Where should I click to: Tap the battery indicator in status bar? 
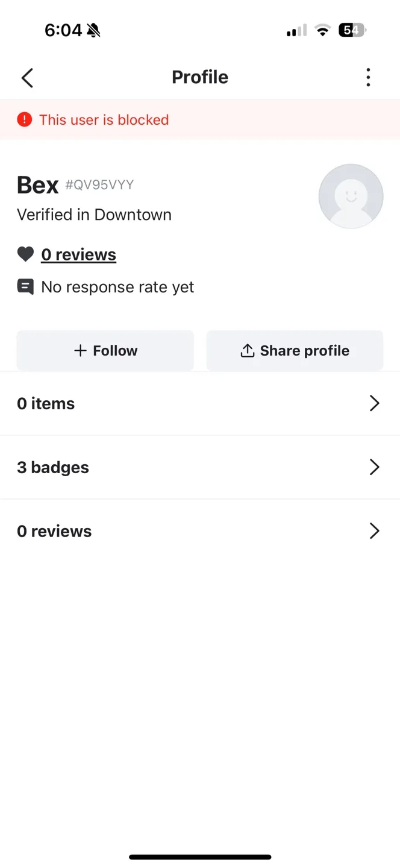[352, 30]
